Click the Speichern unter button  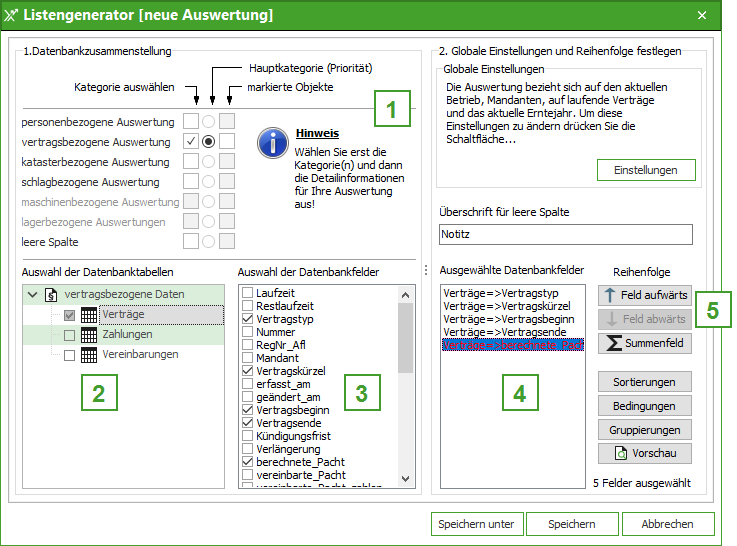click(x=475, y=524)
